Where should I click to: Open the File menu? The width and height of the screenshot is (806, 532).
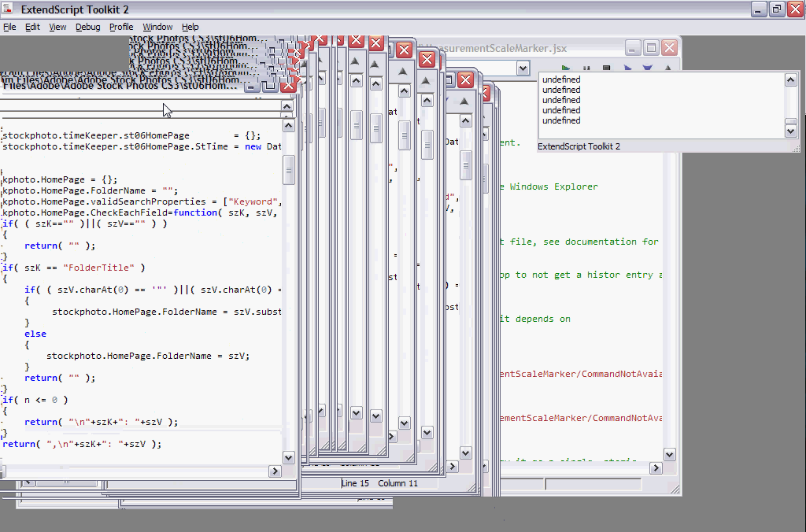(9, 28)
